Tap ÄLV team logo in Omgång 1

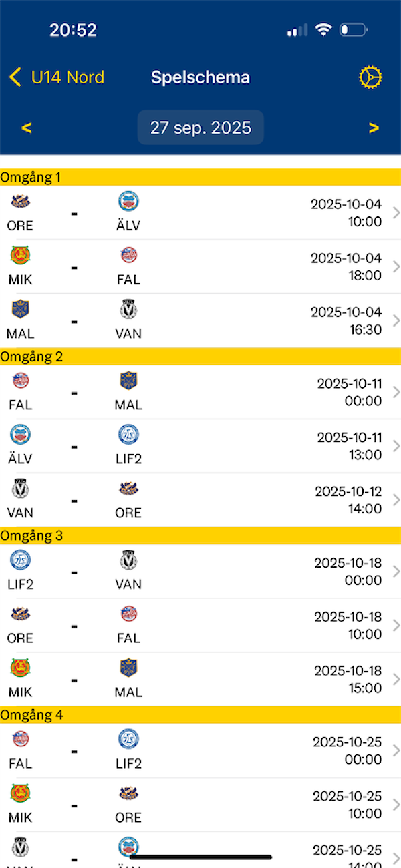[x=128, y=202]
